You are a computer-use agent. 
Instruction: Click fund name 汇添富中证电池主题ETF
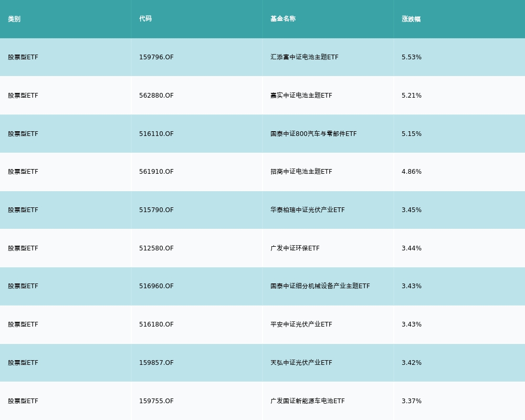point(304,57)
